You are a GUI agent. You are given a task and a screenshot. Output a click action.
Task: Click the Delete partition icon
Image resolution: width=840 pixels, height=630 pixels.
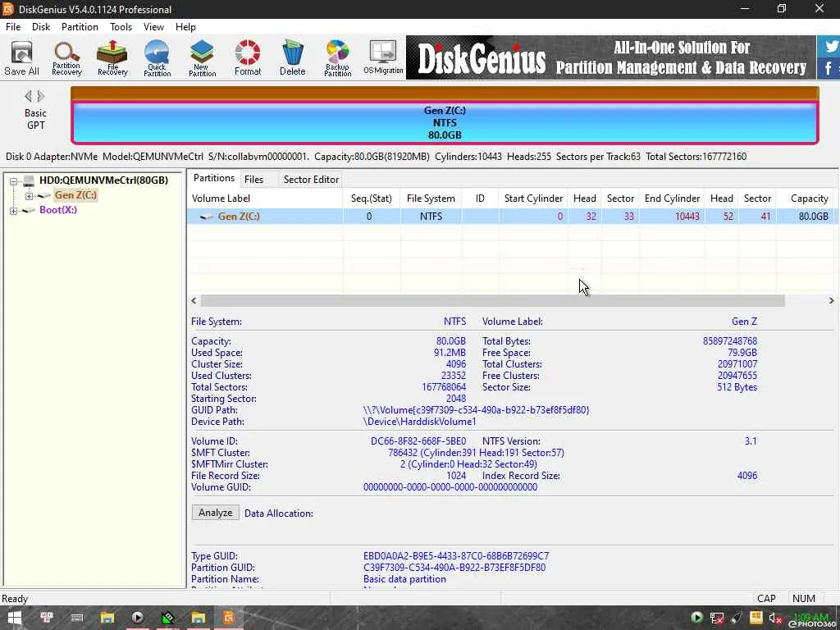tap(293, 58)
